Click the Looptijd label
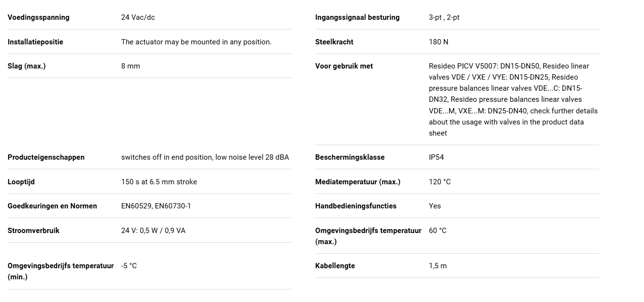 pos(21,182)
